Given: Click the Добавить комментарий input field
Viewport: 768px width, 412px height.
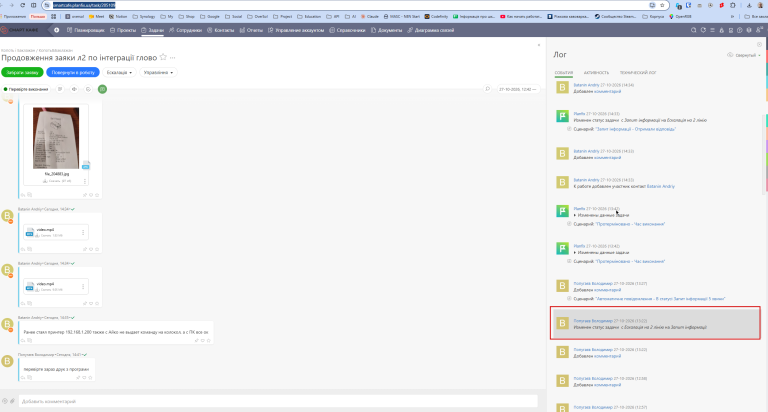Looking at the screenshot, I should [278, 401].
